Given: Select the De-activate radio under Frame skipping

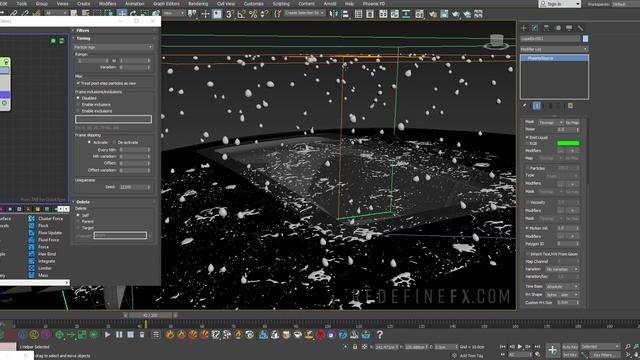Looking at the screenshot, I should 114,142.
